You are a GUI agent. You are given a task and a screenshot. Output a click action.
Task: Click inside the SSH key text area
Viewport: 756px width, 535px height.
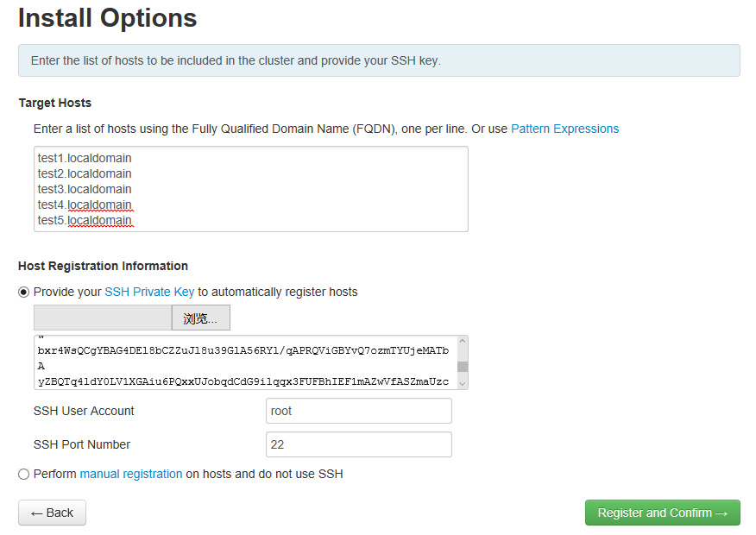[242, 362]
